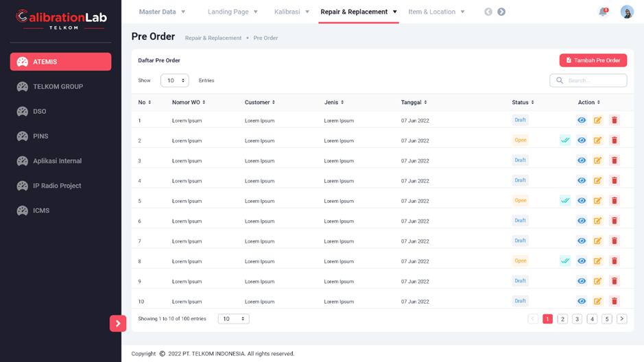
Task: Delete row 10 using trash icon
Action: coord(615,301)
